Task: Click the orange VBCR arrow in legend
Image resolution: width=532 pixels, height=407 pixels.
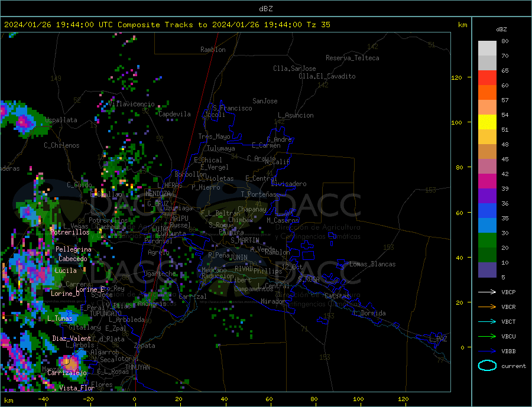Action: click(x=487, y=307)
